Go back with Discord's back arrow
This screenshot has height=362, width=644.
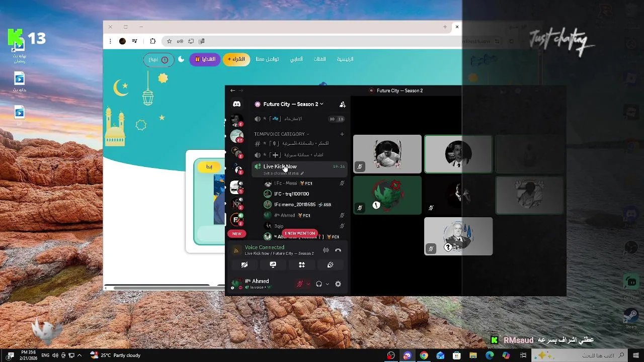point(232,90)
